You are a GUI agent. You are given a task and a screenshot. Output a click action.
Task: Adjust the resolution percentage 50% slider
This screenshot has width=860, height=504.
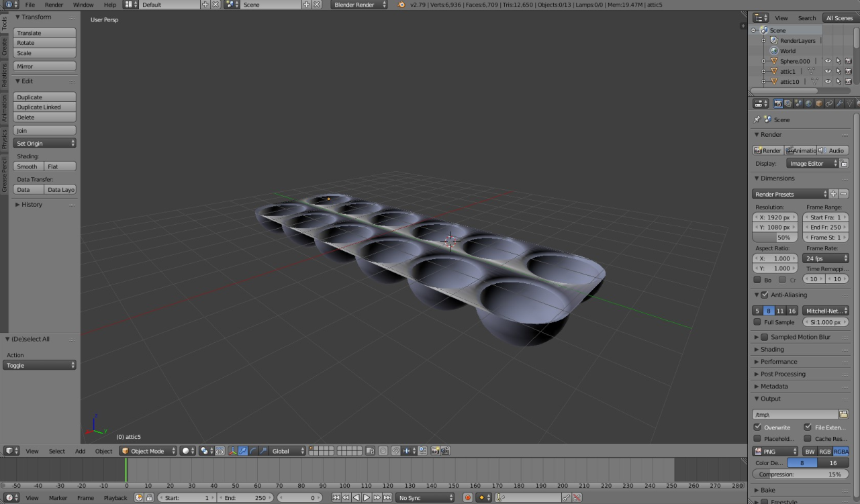point(775,238)
